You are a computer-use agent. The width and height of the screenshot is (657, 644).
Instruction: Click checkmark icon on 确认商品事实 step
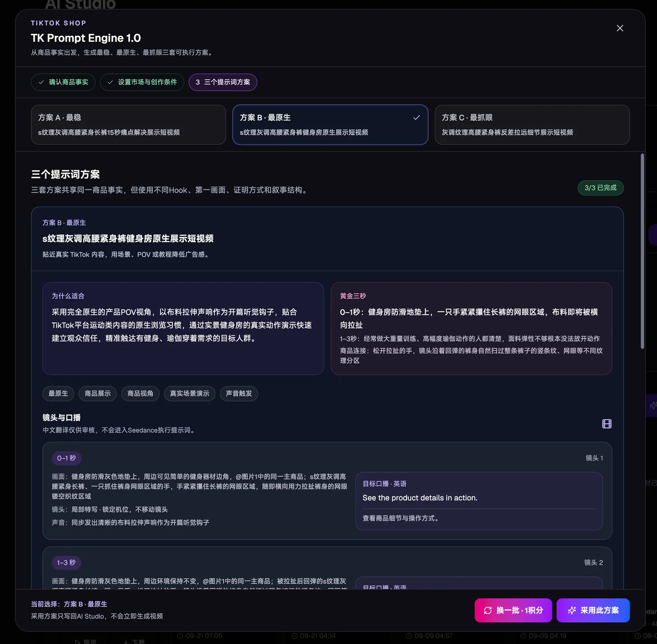point(41,82)
